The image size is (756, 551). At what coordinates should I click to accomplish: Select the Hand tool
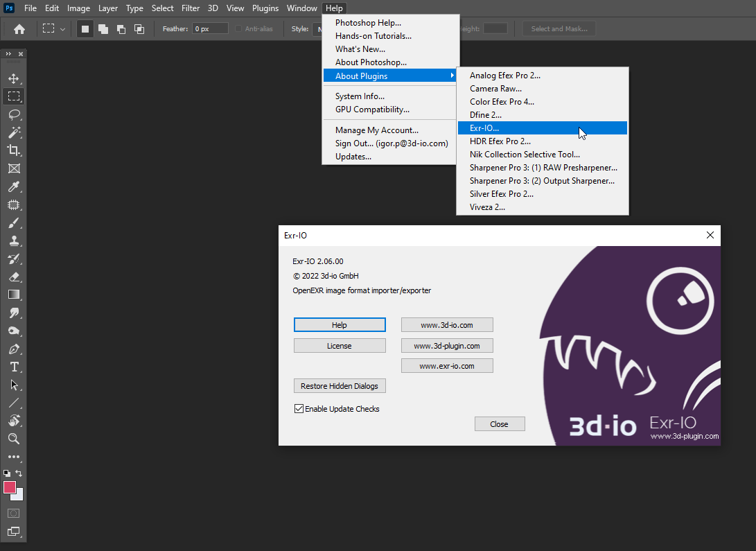[13, 421]
